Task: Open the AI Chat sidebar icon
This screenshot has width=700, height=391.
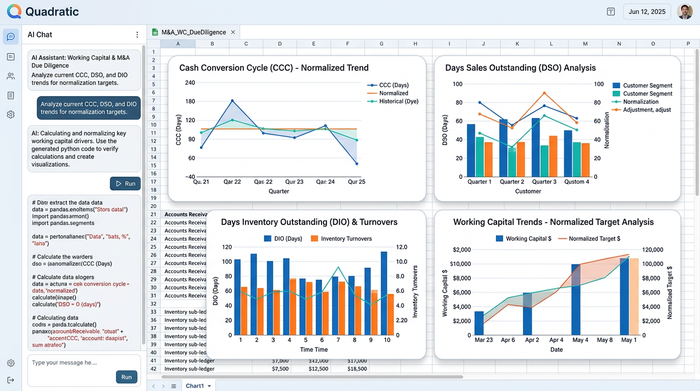Action: 11,37
